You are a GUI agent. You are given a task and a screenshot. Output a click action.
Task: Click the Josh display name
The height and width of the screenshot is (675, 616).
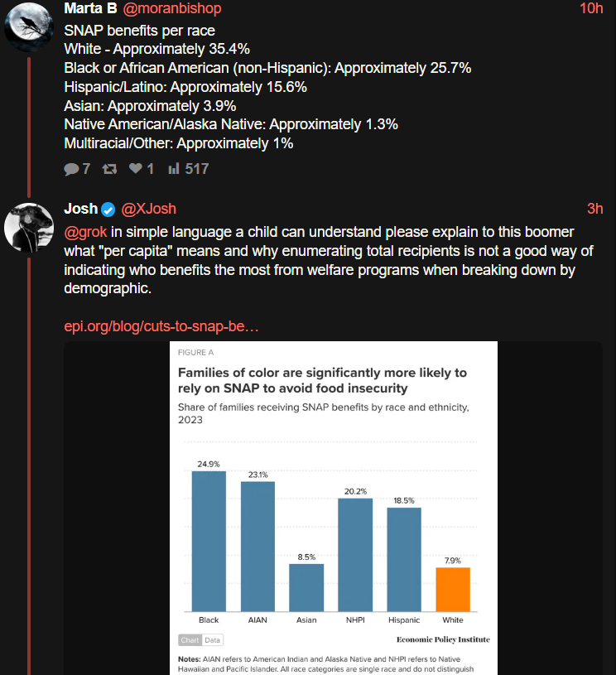click(x=80, y=209)
